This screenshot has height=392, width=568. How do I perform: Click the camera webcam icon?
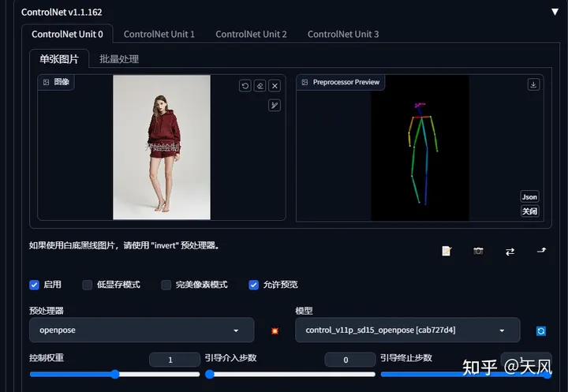(478, 251)
